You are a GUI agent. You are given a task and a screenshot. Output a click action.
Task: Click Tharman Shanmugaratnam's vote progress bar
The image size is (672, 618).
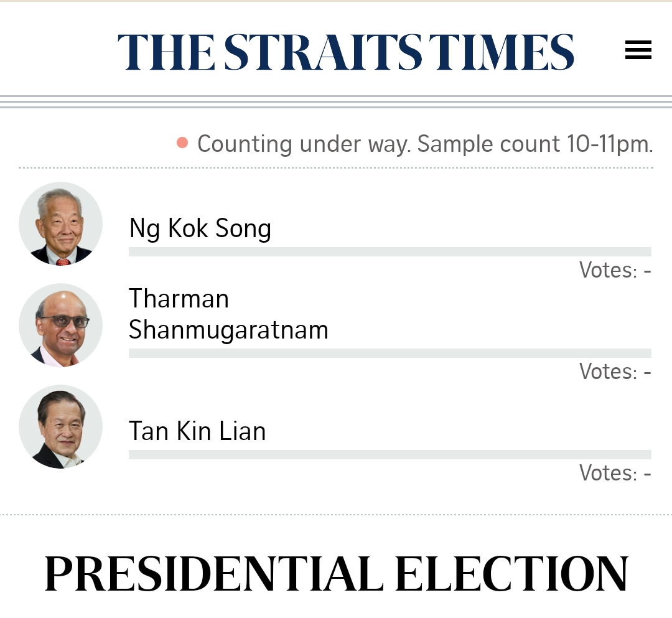(390, 353)
